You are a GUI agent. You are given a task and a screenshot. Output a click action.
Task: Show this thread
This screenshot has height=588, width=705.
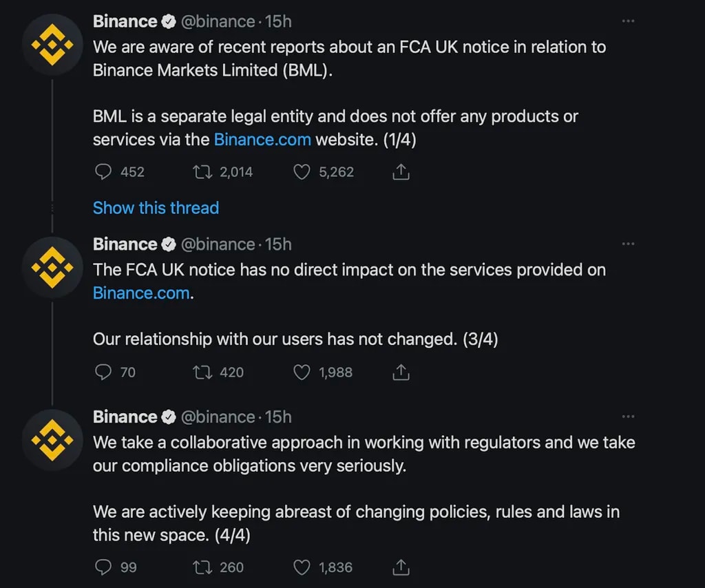click(x=156, y=208)
